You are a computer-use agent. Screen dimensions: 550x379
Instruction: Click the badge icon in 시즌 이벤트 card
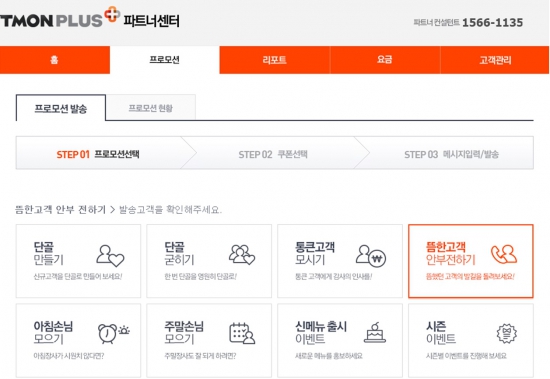tap(507, 334)
